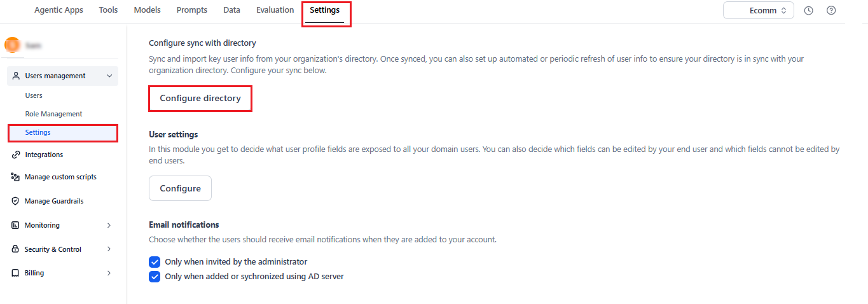Collapse the Users management chevron

109,76
